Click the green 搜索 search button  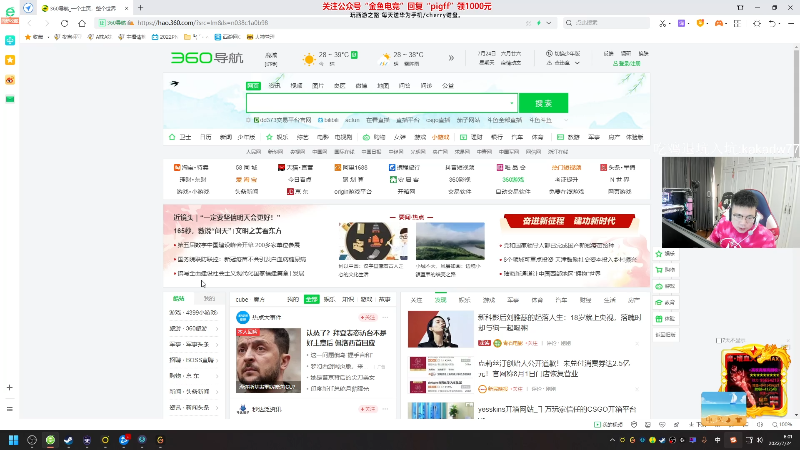pyautogui.click(x=543, y=103)
